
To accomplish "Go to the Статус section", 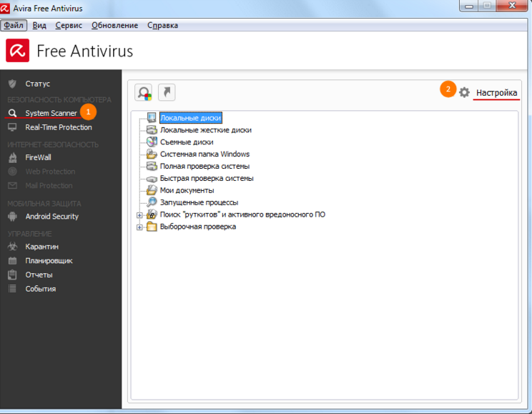I will pos(38,84).
